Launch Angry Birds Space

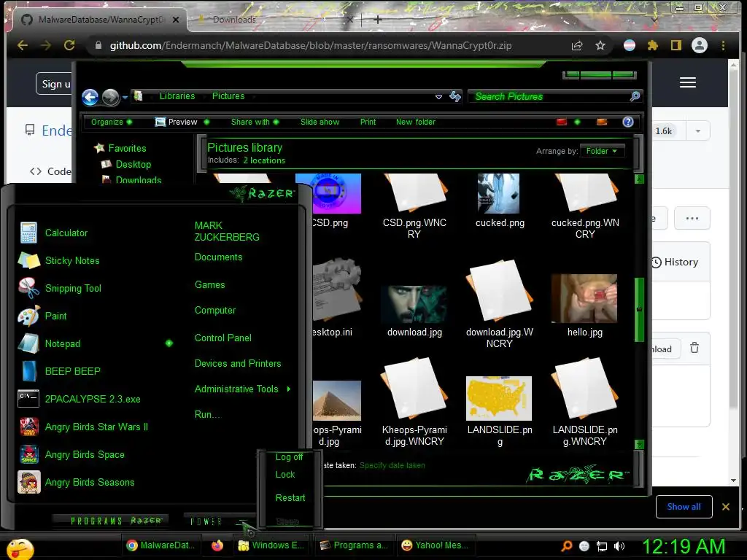click(71, 454)
